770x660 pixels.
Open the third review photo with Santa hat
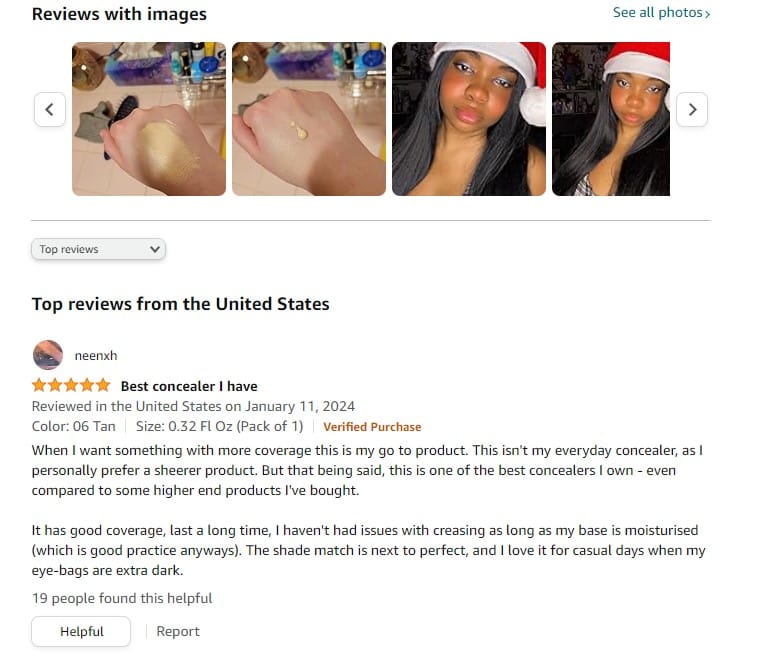tap(469, 119)
